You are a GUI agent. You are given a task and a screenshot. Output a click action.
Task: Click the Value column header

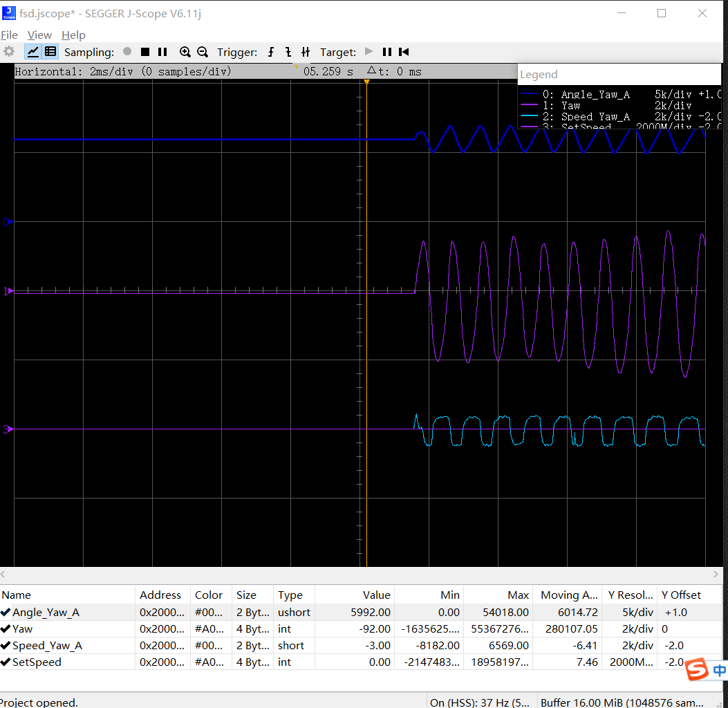pyautogui.click(x=355, y=595)
